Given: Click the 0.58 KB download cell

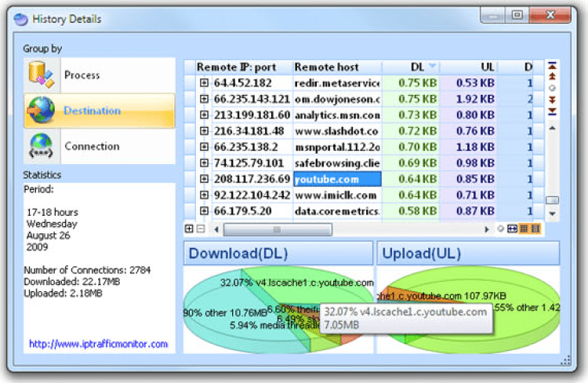Looking at the screenshot, I should pos(411,211).
